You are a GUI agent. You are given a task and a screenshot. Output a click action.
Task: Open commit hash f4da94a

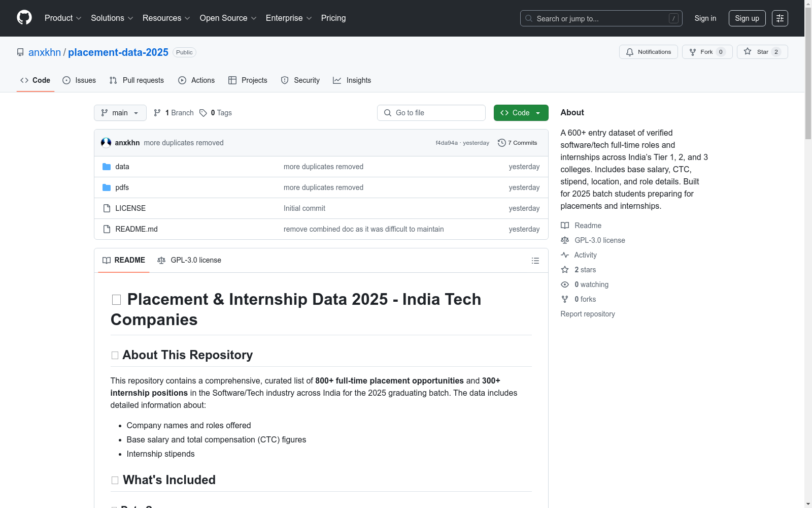pos(447,143)
